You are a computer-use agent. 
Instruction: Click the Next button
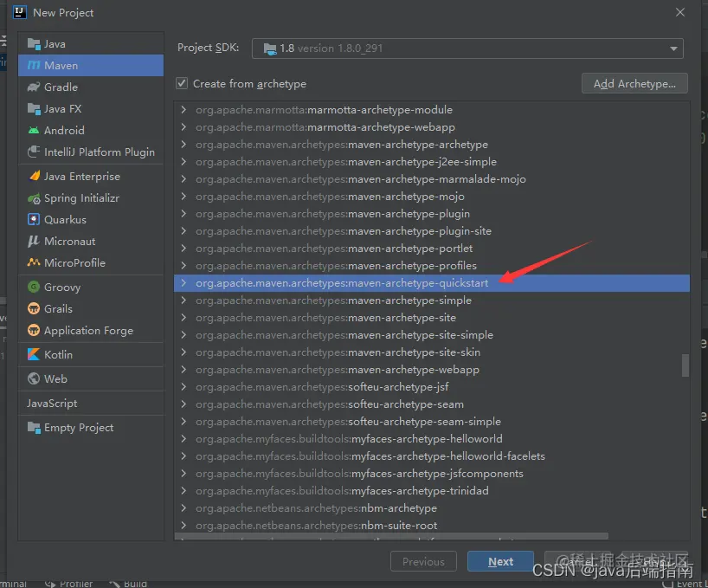[x=500, y=561]
